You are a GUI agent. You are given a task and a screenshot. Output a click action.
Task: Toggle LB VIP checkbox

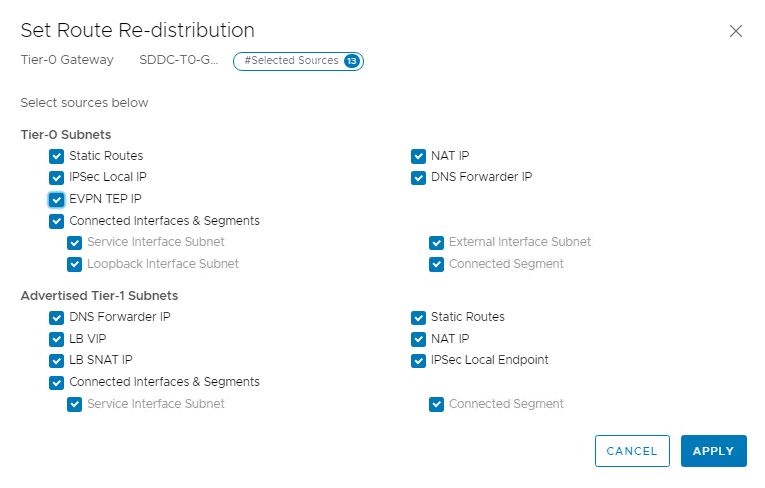pyautogui.click(x=57, y=339)
